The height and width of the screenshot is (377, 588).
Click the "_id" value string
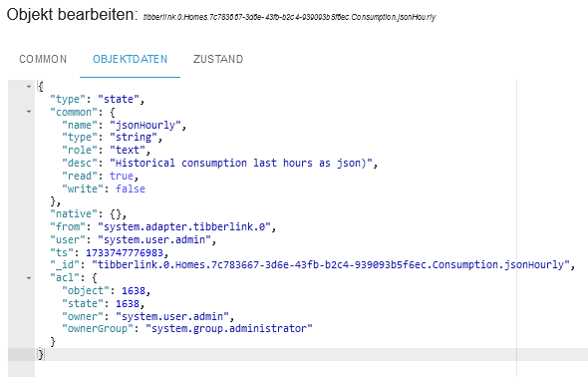(x=331, y=265)
